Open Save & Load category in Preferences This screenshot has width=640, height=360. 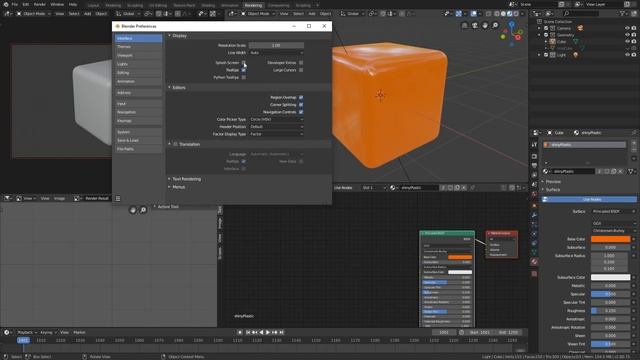click(x=138, y=140)
